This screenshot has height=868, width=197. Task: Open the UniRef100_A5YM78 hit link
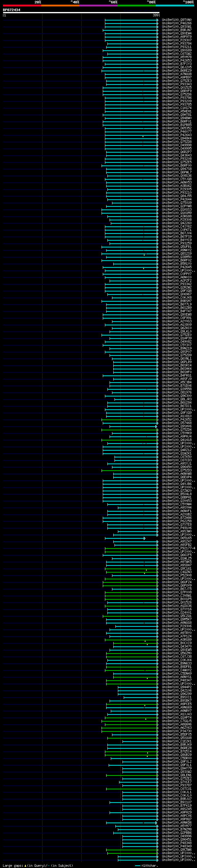coord(177,57)
